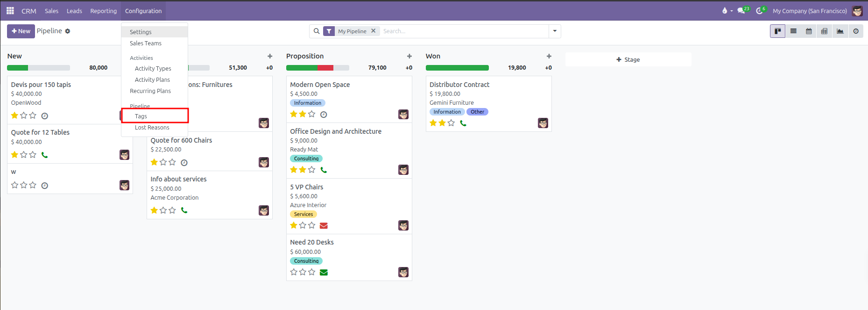Select Lost Reasons menu entry
The image size is (868, 310).
(155, 128)
